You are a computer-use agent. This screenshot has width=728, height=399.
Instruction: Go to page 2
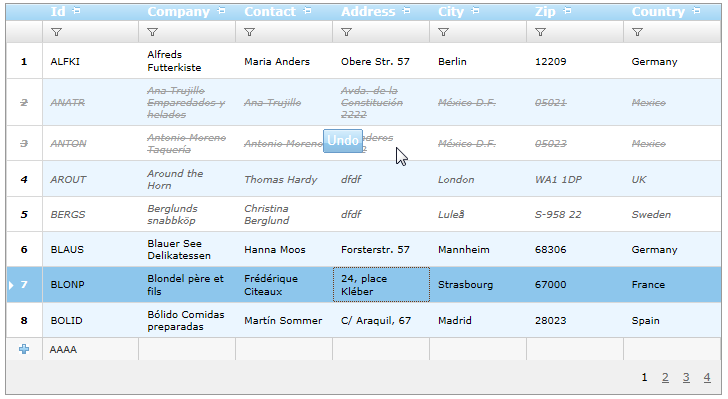tap(665, 378)
